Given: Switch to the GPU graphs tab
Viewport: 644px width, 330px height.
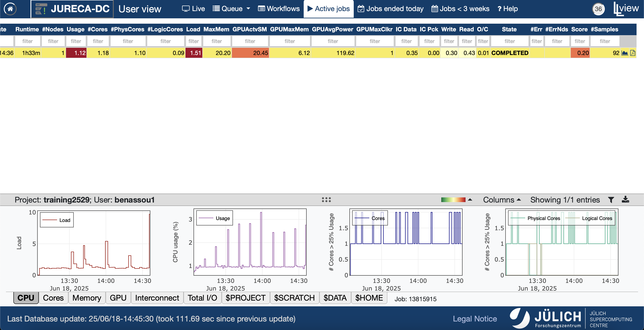Looking at the screenshot, I should pyautogui.click(x=118, y=298).
